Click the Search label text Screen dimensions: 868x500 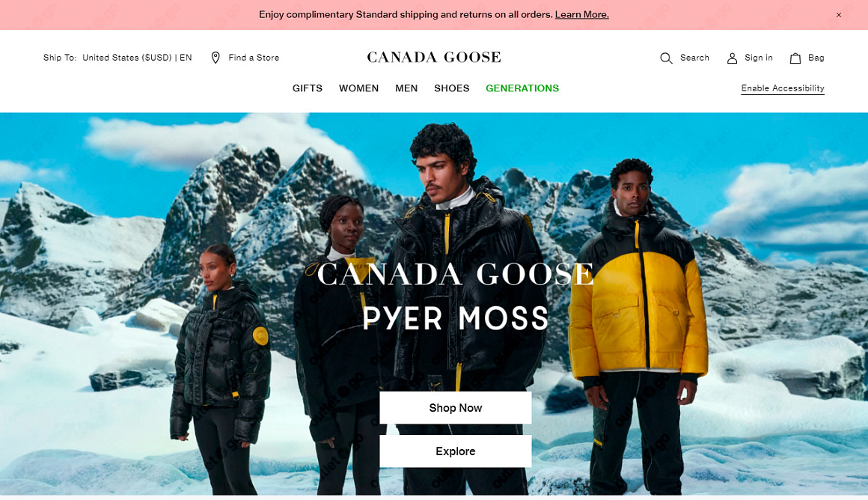[x=694, y=58]
